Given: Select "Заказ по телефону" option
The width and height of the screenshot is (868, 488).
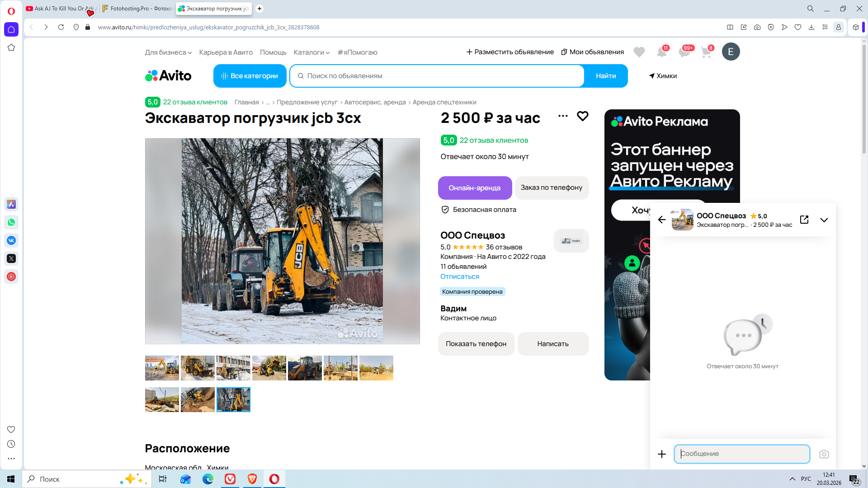Looking at the screenshot, I should coord(551,188).
